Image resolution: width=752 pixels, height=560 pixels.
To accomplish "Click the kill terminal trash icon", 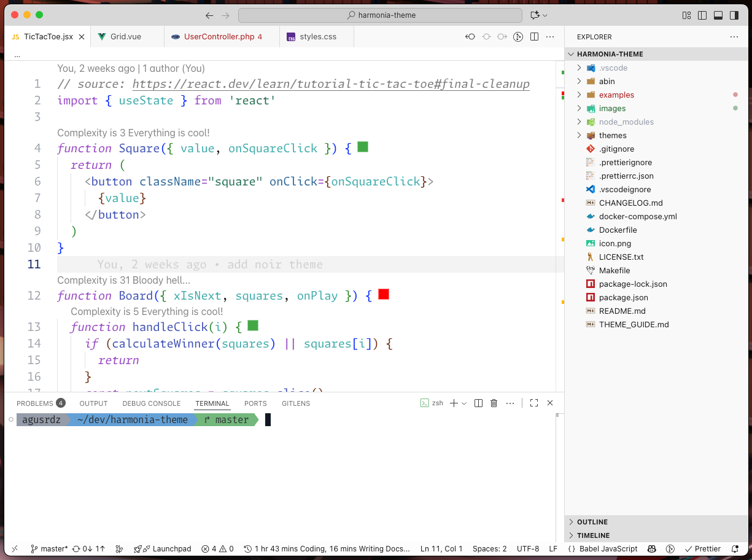I will [x=494, y=403].
